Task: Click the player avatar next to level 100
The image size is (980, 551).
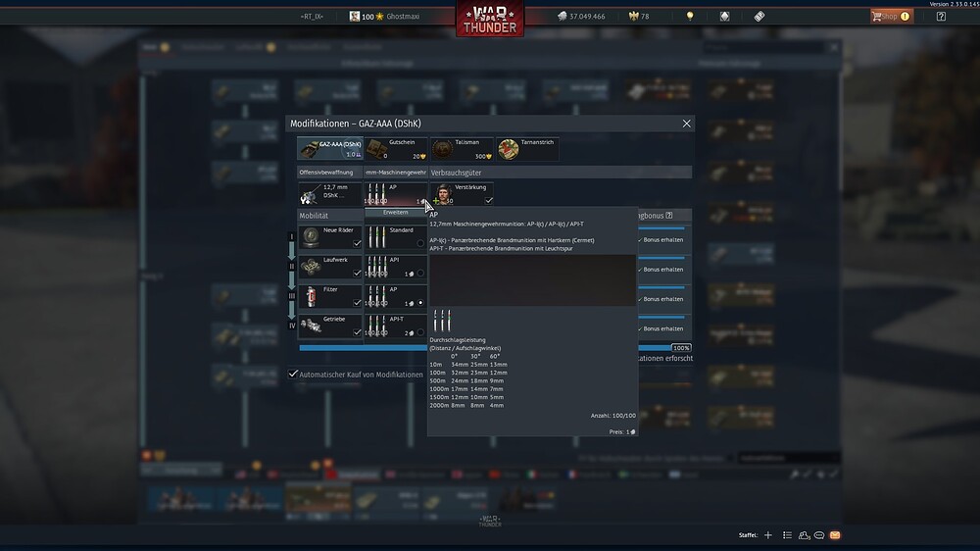Action: [x=355, y=17]
